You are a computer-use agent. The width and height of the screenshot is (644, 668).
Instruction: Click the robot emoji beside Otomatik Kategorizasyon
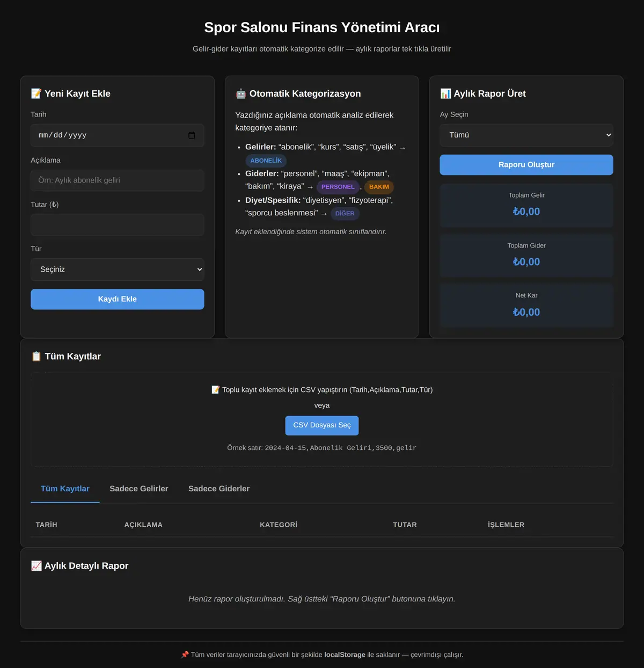[241, 93]
